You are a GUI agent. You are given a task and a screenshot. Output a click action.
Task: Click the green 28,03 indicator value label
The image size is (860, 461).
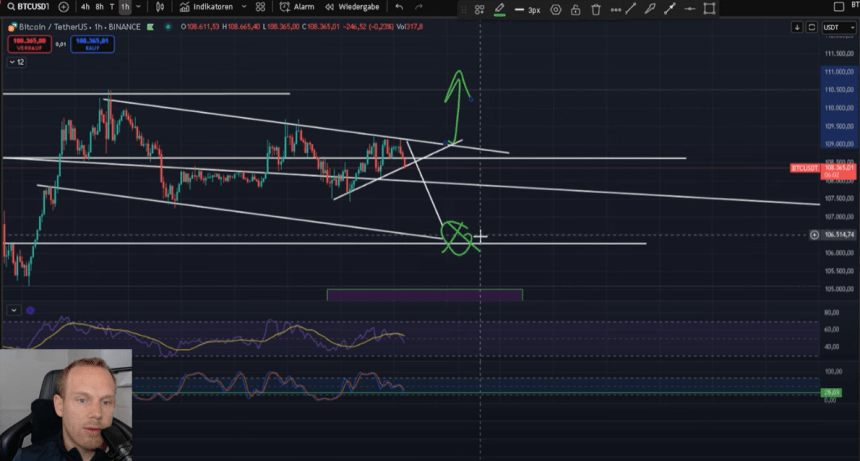click(x=831, y=392)
